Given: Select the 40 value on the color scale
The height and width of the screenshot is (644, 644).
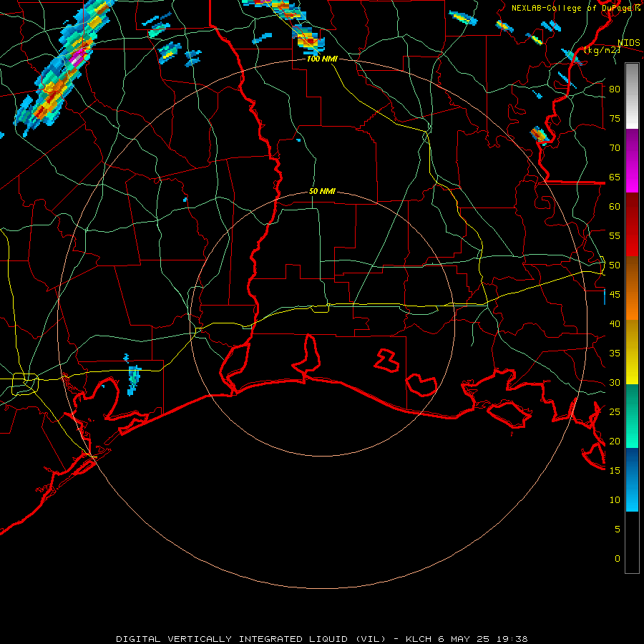Looking at the screenshot, I should tap(615, 324).
